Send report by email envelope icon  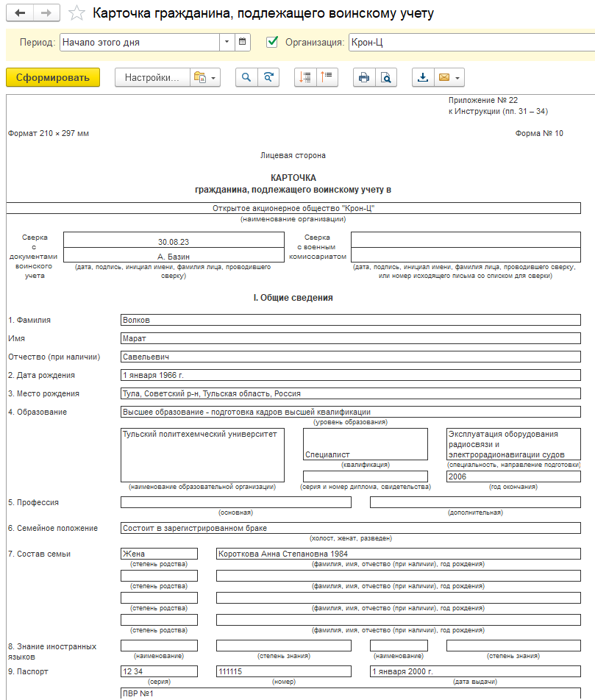pos(444,77)
